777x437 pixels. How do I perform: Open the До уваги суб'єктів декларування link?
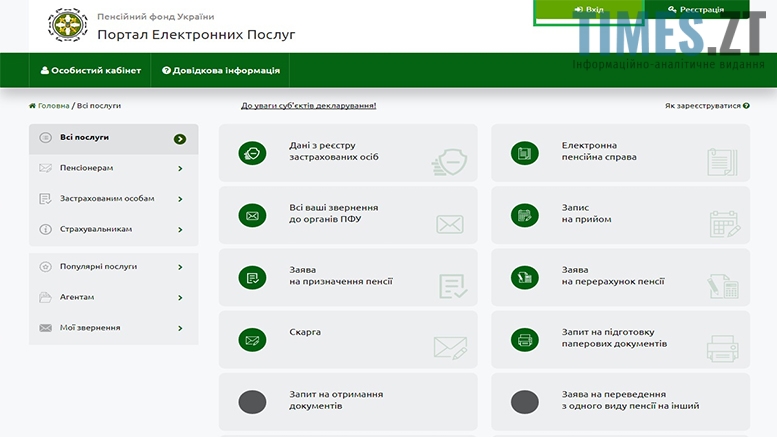click(x=308, y=105)
